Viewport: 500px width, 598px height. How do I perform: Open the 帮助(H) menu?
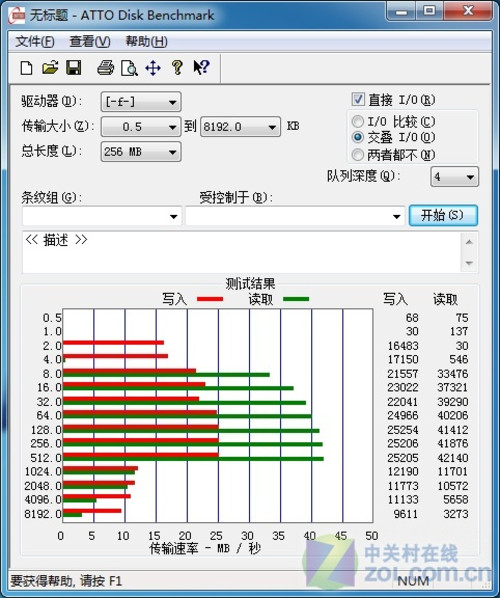(x=146, y=41)
